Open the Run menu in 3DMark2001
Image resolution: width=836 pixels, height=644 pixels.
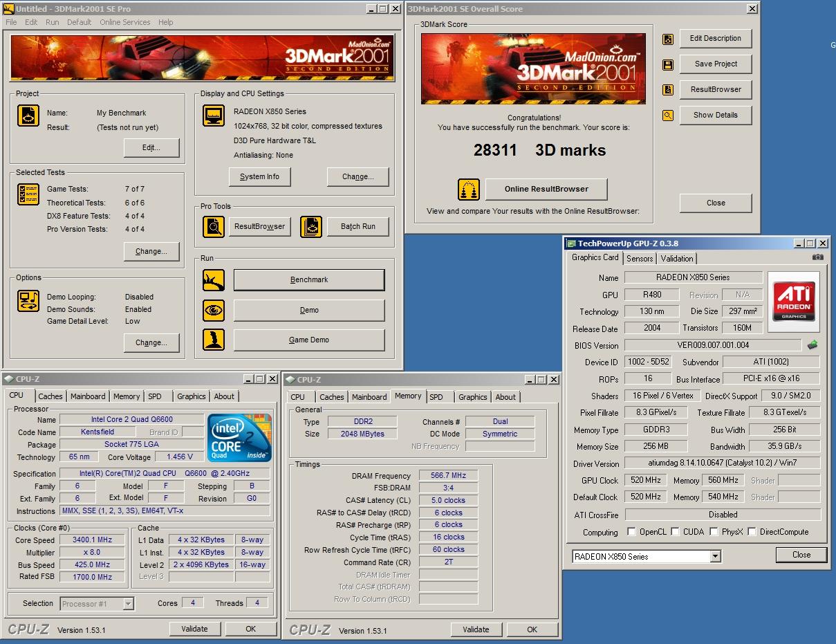tap(53, 22)
